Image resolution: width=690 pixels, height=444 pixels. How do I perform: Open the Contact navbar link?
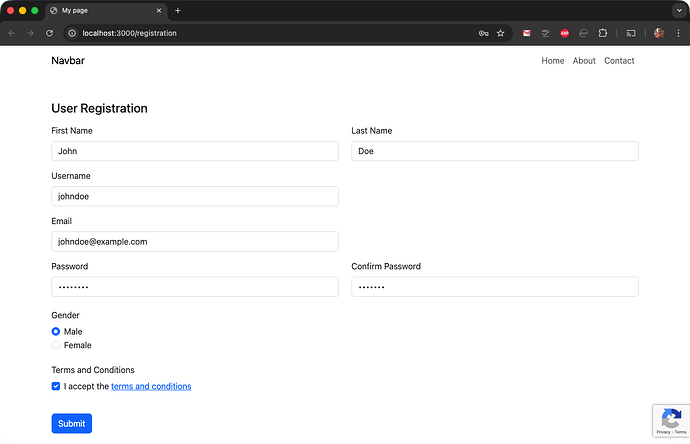pos(619,61)
